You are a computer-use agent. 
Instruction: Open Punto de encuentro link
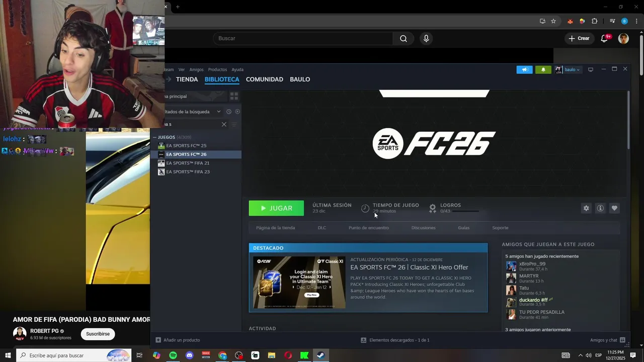point(369,228)
